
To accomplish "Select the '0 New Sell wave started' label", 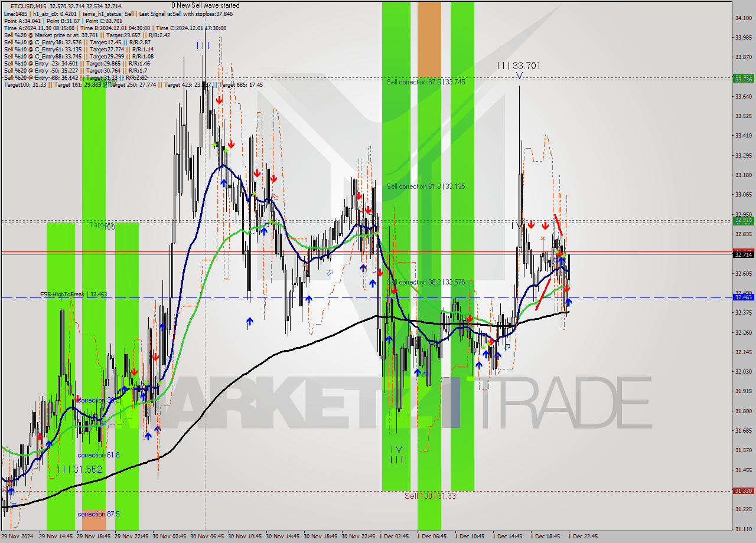I will click(x=206, y=5).
